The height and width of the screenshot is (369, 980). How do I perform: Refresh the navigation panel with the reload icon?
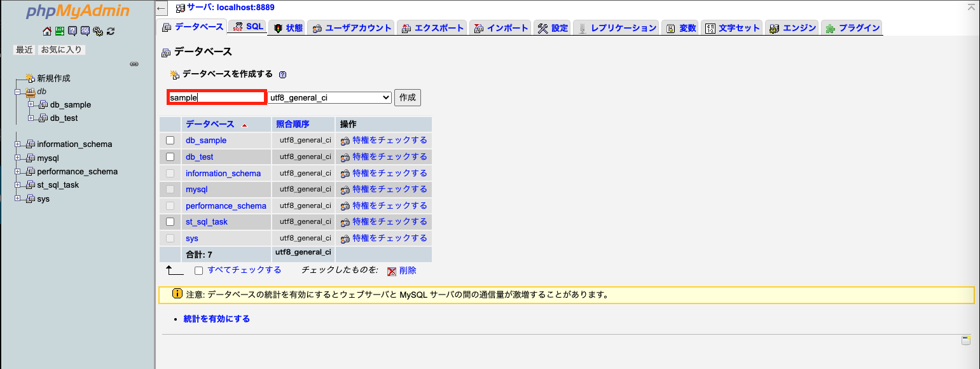(x=109, y=31)
